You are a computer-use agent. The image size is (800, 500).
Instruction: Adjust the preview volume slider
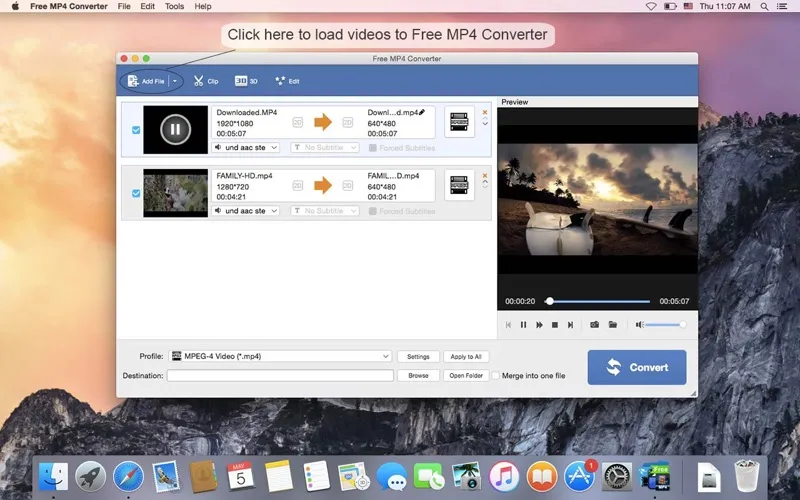tap(666, 325)
